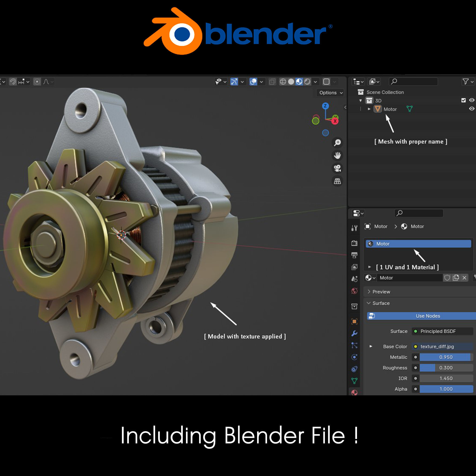This screenshot has width=476, height=476.
Task: Click the outliner search field
Action: click(413, 82)
